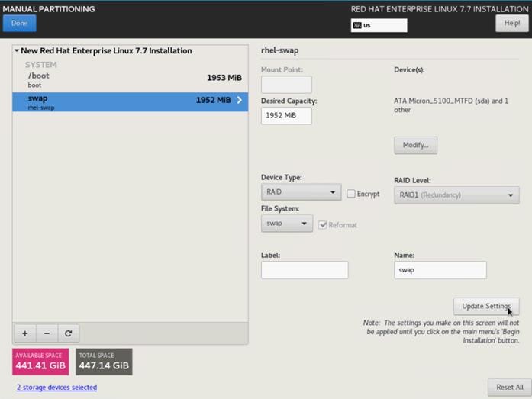Click the Name field containing swap
This screenshot has width=532, height=399.
pyautogui.click(x=440, y=270)
